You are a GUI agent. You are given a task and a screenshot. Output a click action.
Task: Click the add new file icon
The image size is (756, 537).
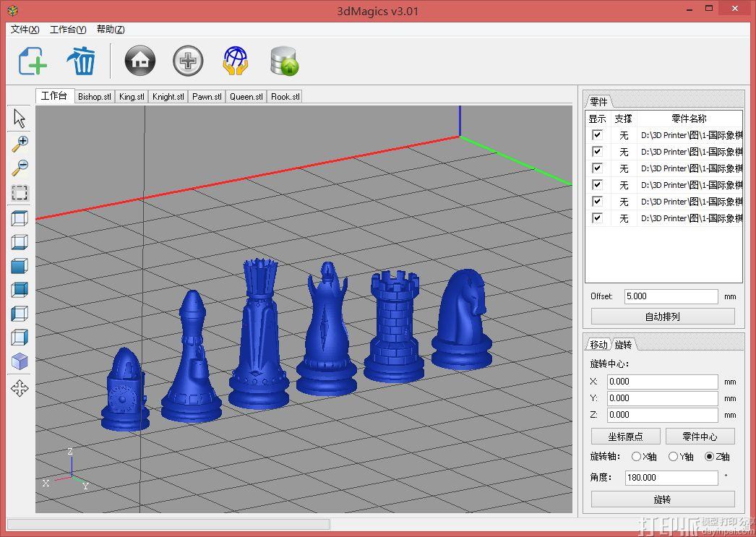click(33, 61)
